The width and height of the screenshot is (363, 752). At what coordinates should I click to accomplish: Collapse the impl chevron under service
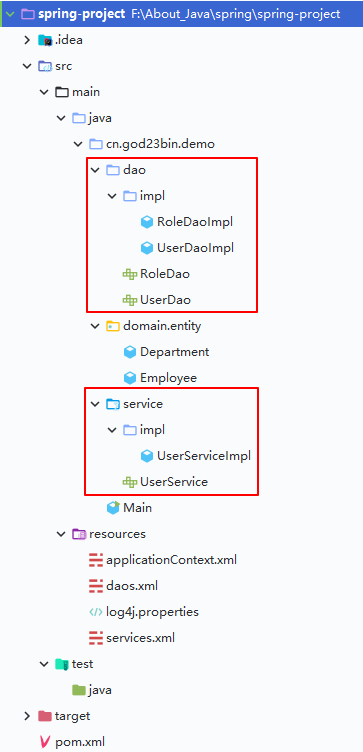[x=112, y=430]
